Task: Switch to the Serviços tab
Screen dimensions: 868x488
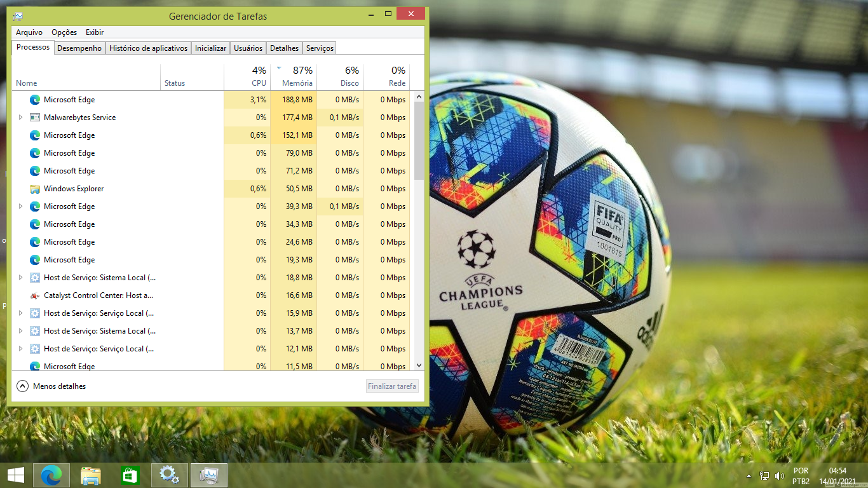Action: pos(320,48)
